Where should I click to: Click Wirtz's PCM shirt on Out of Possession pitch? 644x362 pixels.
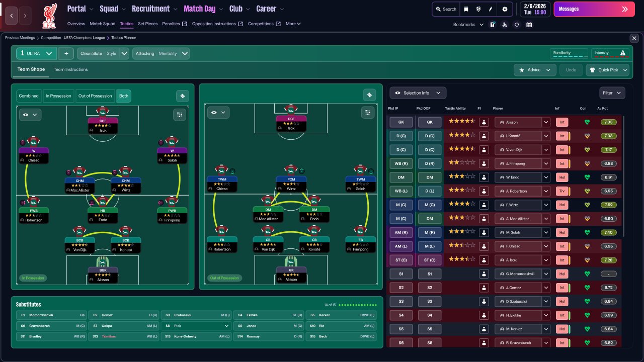pyautogui.click(x=291, y=170)
